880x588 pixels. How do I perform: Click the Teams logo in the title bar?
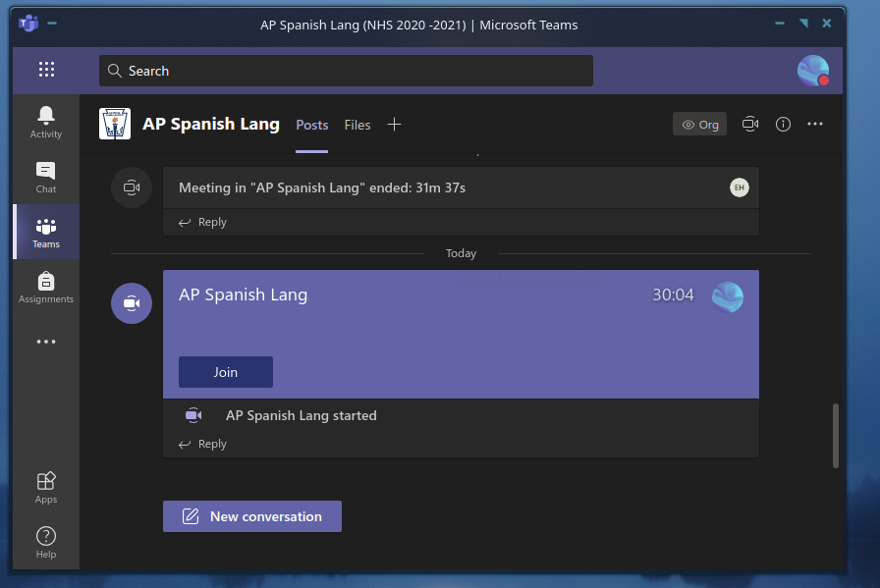(x=28, y=24)
